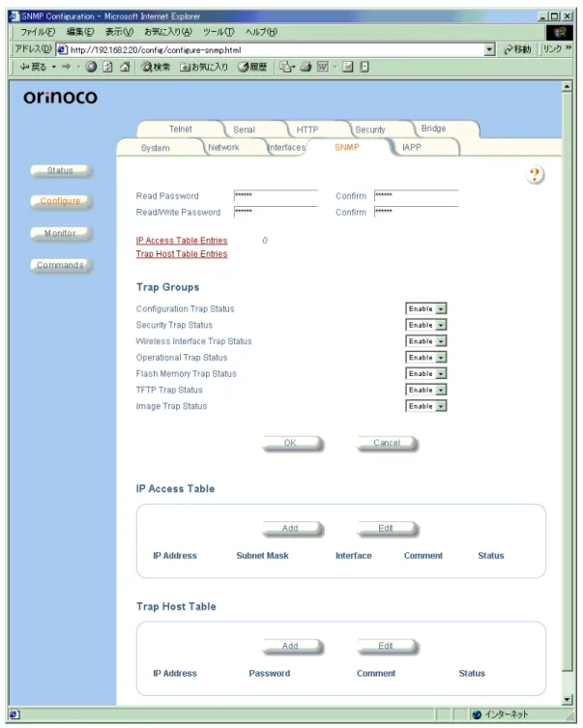The image size is (583, 728).
Task: Switch to the IAPP tab
Action: [x=411, y=147]
